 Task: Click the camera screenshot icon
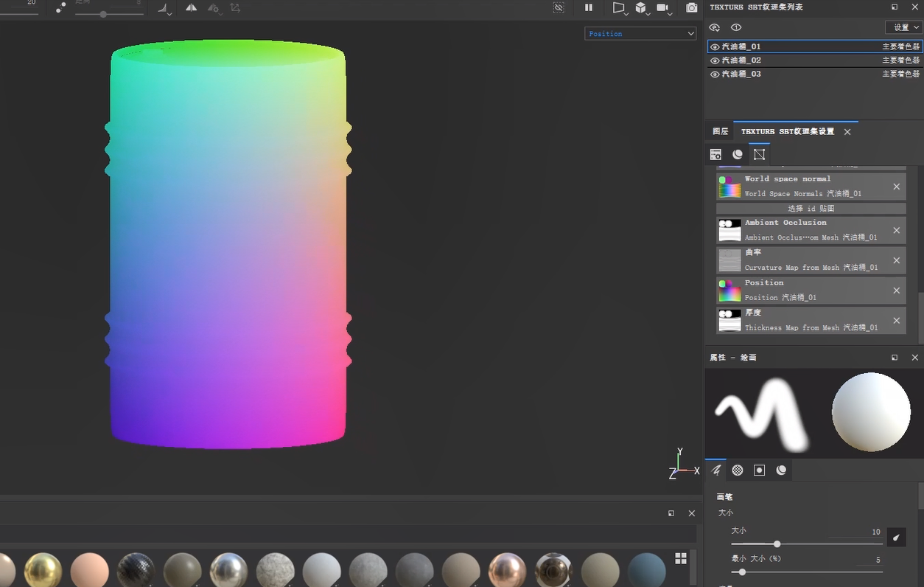691,7
